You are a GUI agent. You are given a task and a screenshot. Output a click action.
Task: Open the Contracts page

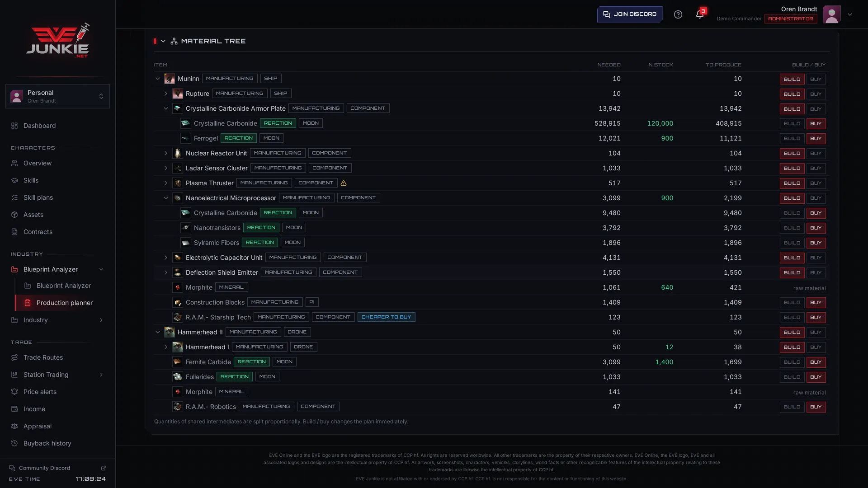(x=57, y=232)
